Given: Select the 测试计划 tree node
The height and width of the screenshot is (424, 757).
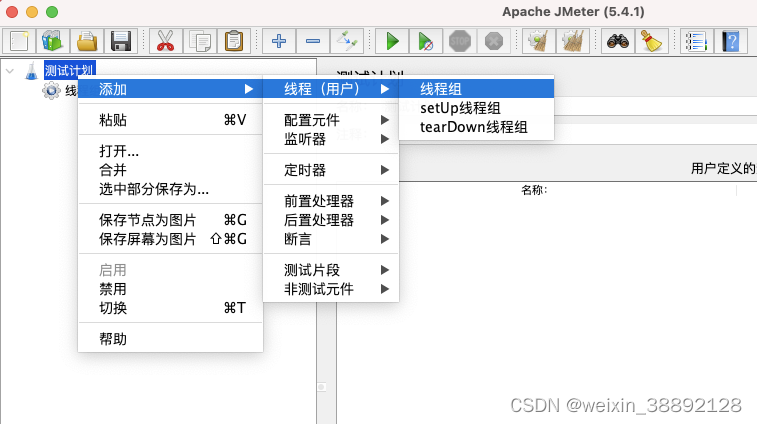Looking at the screenshot, I should (x=70, y=71).
